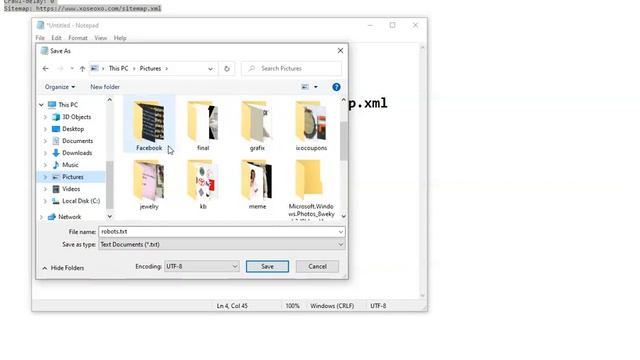Collapse the This PC tree node
The image size is (640, 360).
(x=41, y=105)
